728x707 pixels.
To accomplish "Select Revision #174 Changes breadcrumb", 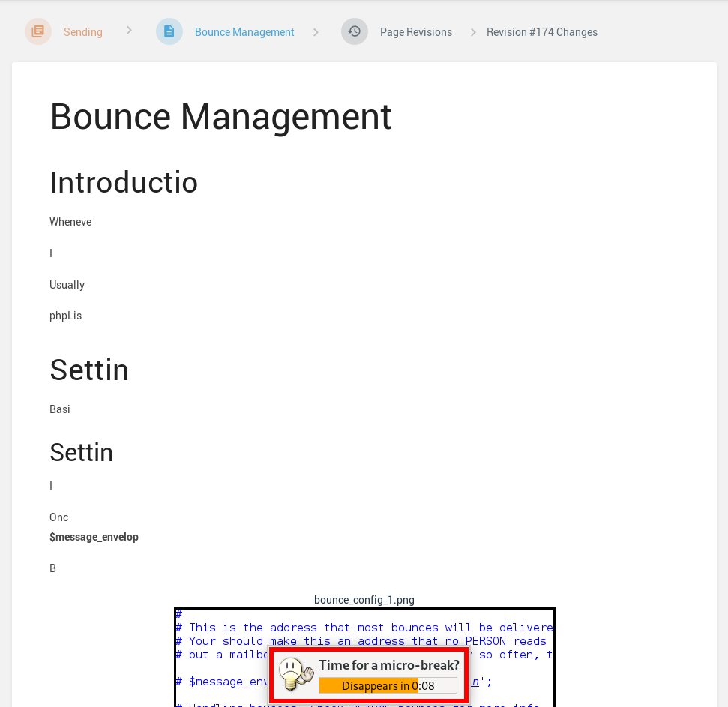I will click(x=542, y=32).
